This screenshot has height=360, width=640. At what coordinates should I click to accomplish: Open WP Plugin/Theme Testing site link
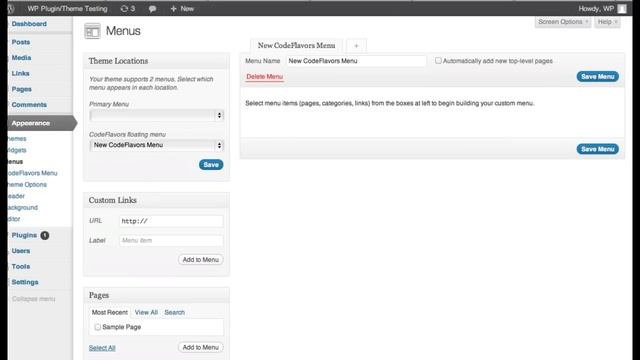[67, 9]
